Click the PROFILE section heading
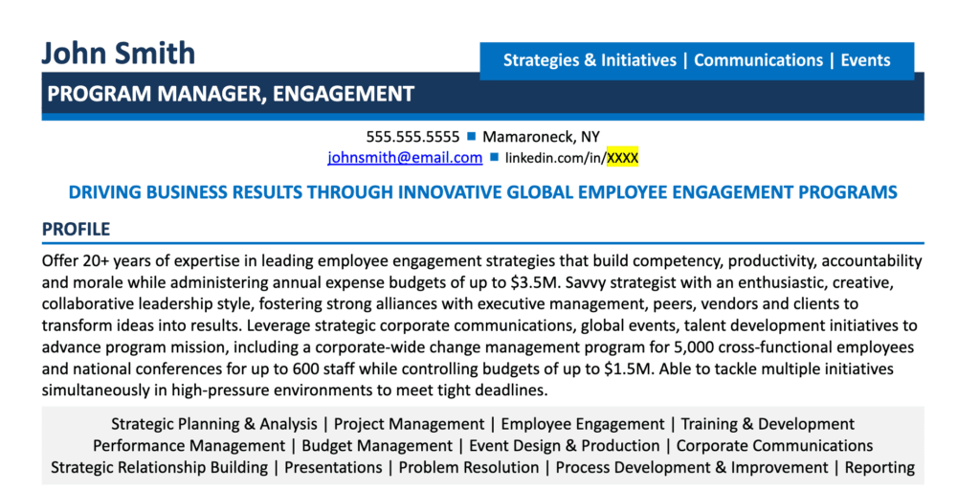 pos(77,230)
